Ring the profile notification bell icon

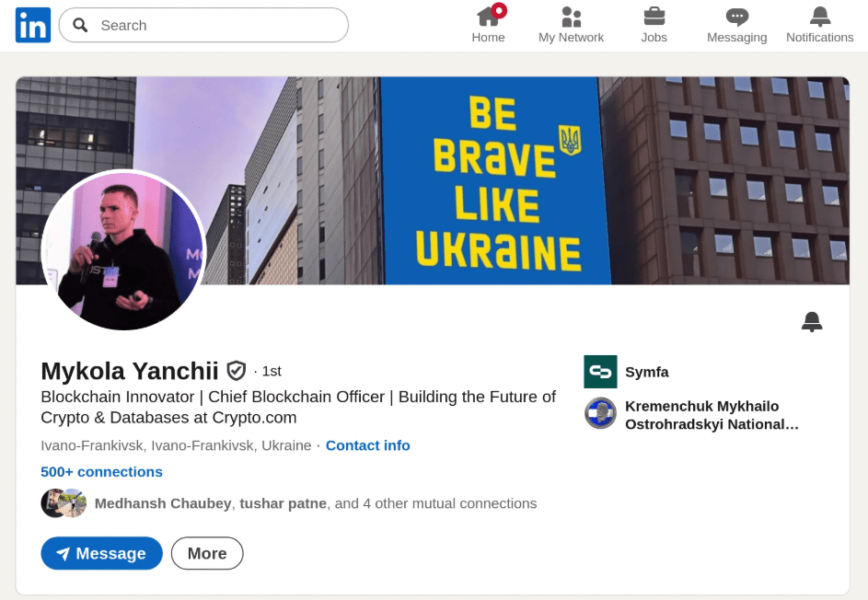811,321
